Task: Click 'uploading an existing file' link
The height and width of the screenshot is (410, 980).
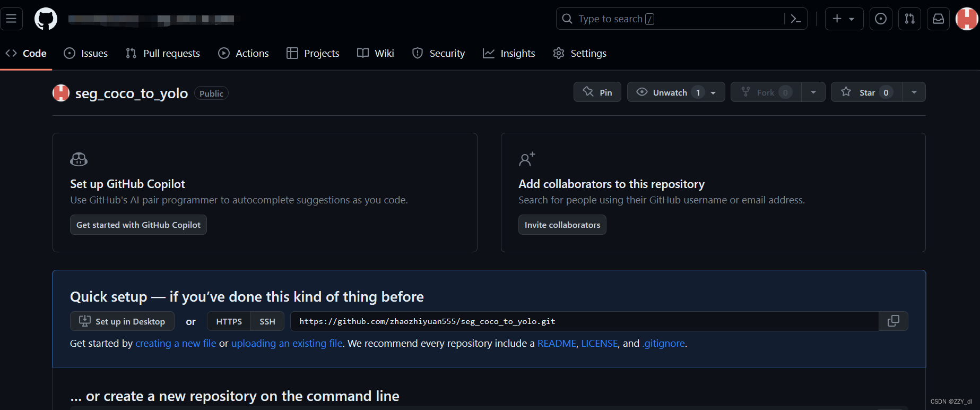Action: 287,343
